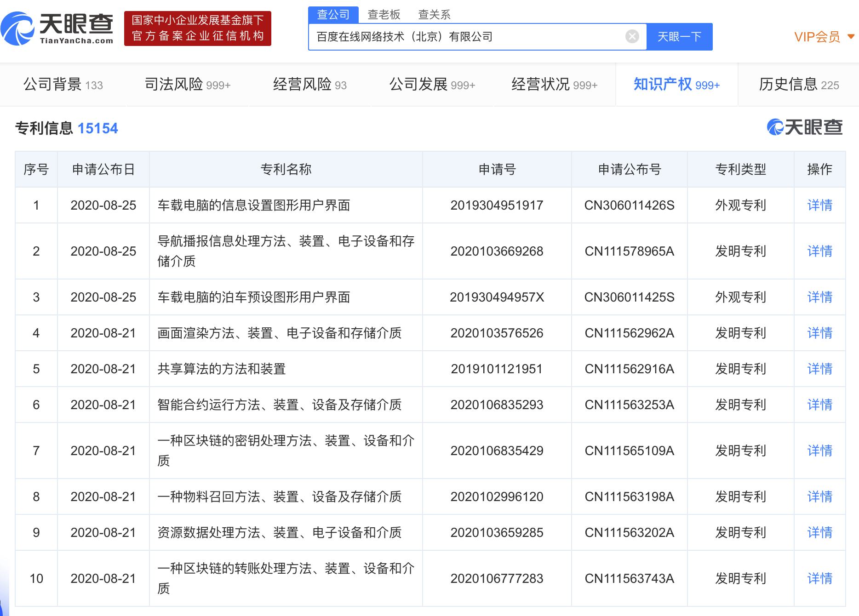Open 详情 for patent CN306011426S
Screen dimensions: 859x616
pos(819,205)
